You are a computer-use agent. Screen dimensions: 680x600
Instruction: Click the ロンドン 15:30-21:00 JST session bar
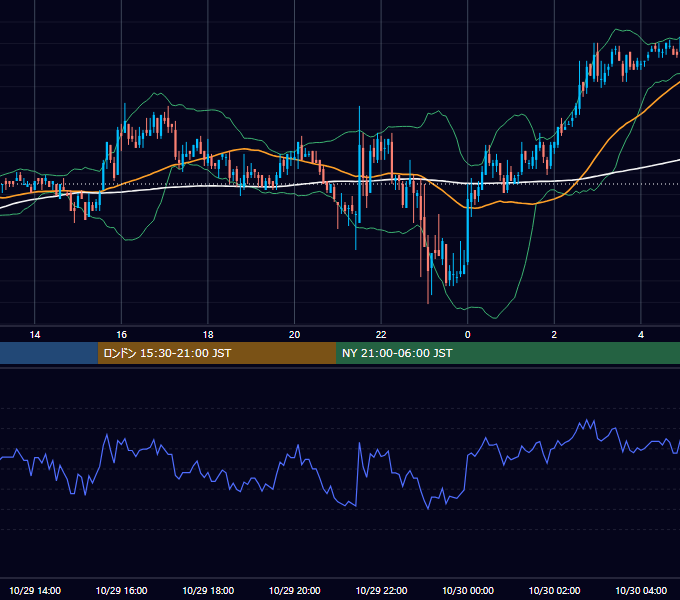point(217,353)
